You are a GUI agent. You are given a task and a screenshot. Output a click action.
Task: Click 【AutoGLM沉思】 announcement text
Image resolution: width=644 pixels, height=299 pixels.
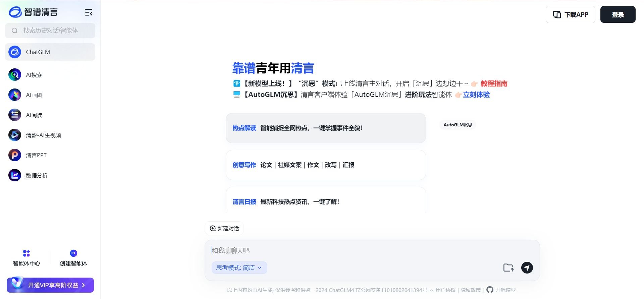tap(270, 95)
